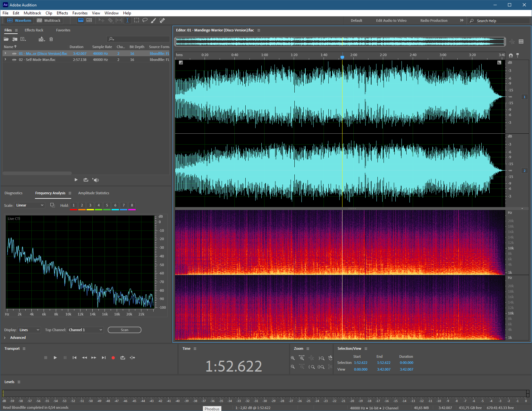Switch to the Amplitude Statistics tab

coord(94,193)
